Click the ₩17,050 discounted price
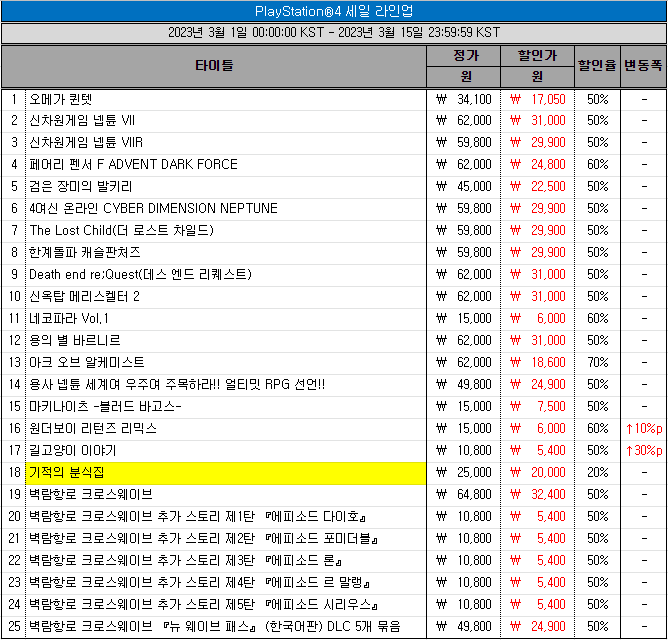 [537, 99]
